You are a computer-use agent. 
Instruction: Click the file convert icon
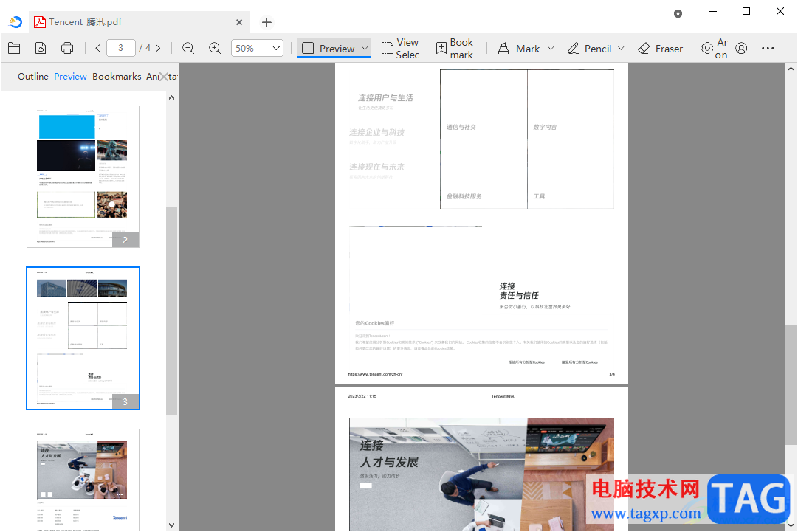point(40,48)
